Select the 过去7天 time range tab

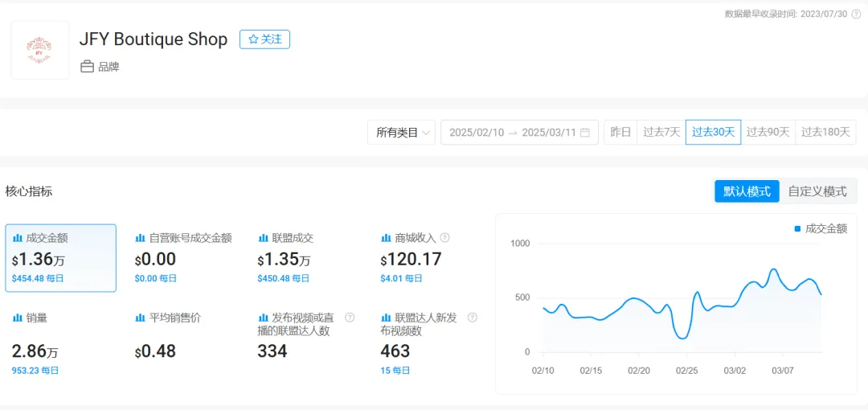[x=661, y=133]
